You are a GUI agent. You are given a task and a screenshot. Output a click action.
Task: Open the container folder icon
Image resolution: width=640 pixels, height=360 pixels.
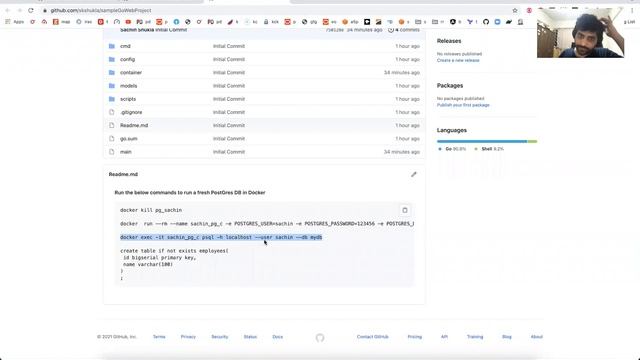pyautogui.click(x=112, y=73)
